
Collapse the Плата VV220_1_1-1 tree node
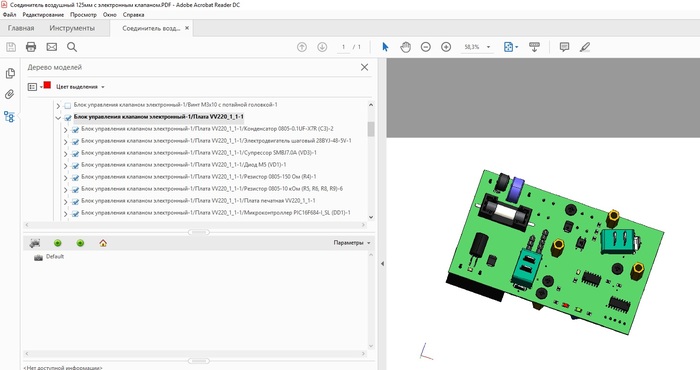58,118
